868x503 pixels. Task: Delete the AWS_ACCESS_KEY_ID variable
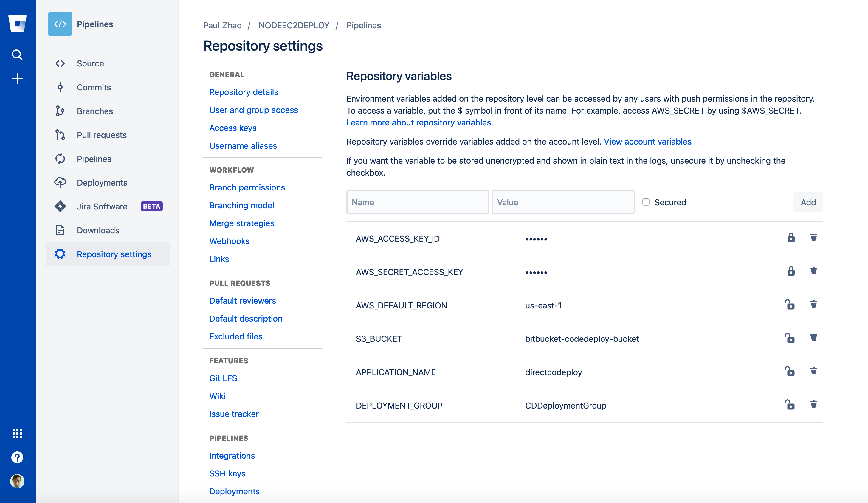click(813, 237)
